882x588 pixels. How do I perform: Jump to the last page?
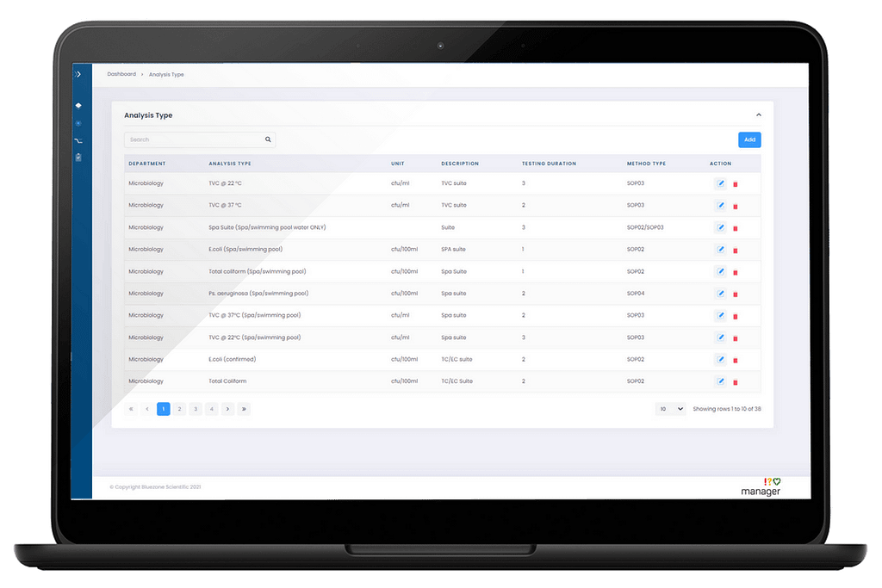coord(244,409)
